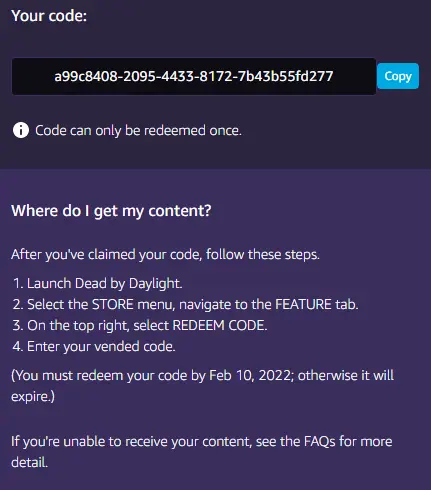Click the words 'REDEEM CODE' in step 3
Image resolution: width=431 pixels, height=490 pixels.
[x=219, y=325]
